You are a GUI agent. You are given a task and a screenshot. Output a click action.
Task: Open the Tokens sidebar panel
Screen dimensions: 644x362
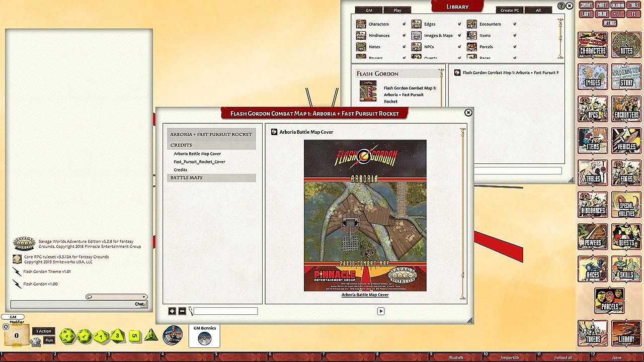(593, 333)
